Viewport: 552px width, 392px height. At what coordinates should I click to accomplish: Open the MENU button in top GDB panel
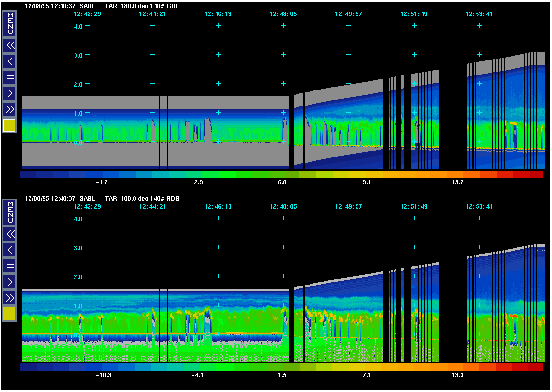pos(10,23)
